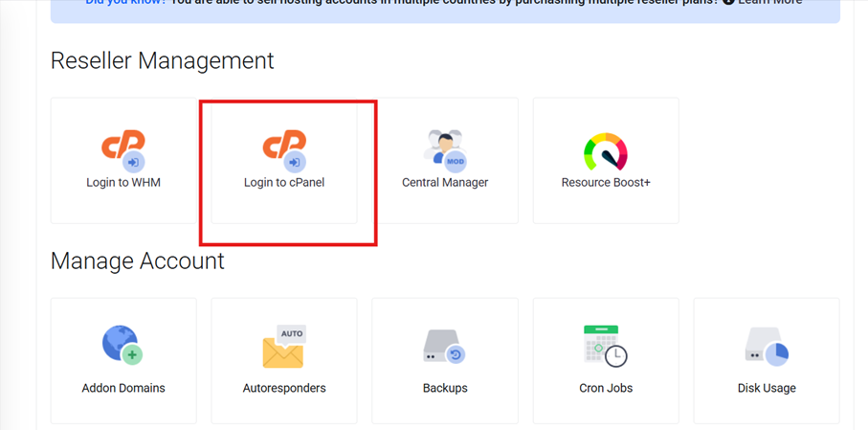Click the Cron Jobs calendar clock icon
868x430 pixels.
click(x=606, y=346)
